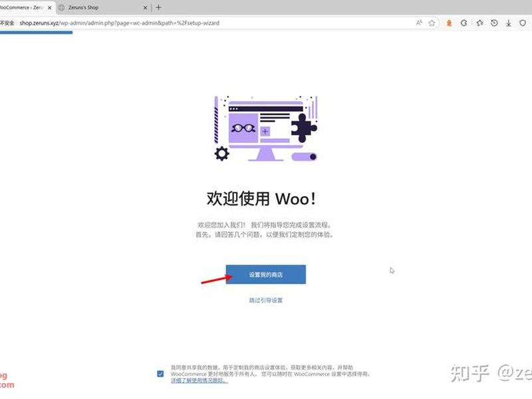Open a new browser tab with plus icon
The image size is (532, 399).
pos(158,7)
